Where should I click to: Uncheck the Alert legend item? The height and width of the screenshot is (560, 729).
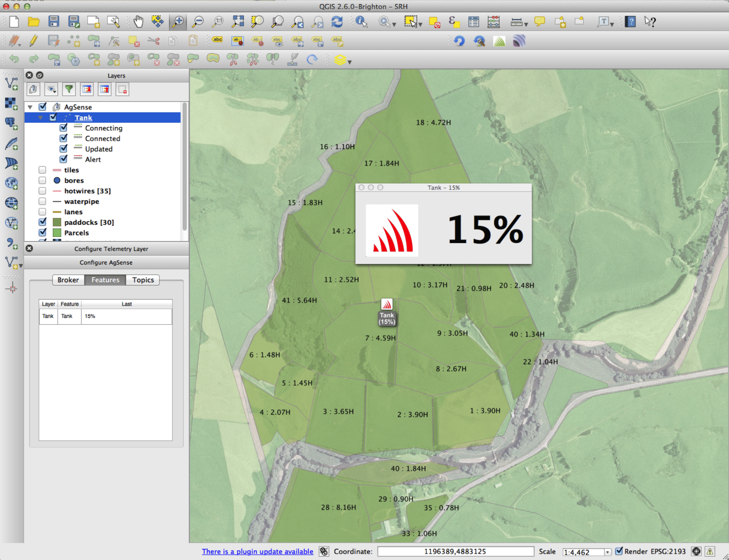(x=63, y=159)
